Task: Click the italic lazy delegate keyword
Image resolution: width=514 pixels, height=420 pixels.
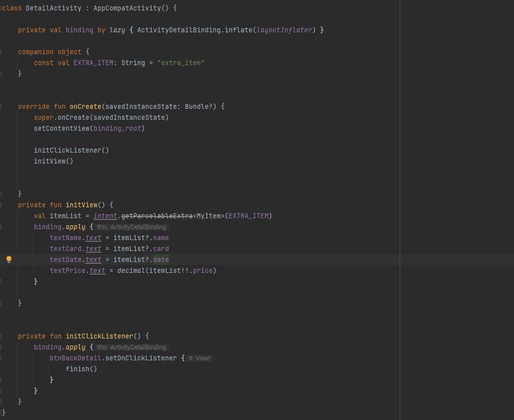Action: [x=117, y=30]
